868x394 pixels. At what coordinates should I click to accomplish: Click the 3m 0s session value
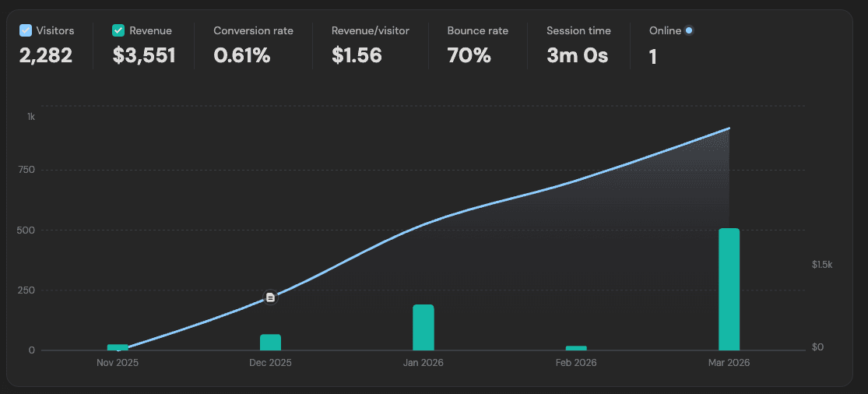click(x=578, y=55)
